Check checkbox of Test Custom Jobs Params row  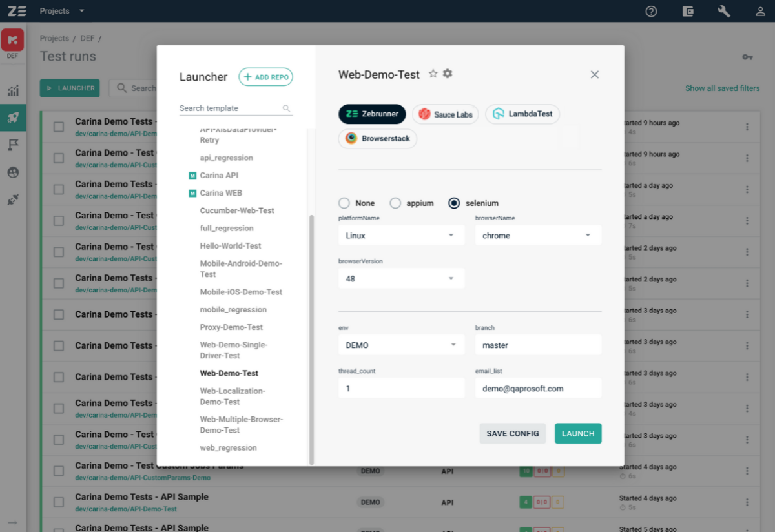pyautogui.click(x=59, y=471)
